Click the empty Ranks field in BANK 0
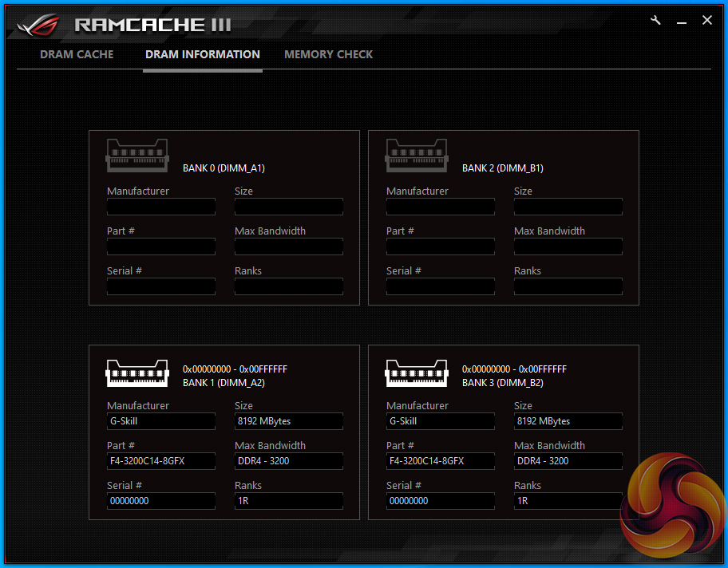This screenshot has height=568, width=728. pyautogui.click(x=289, y=286)
